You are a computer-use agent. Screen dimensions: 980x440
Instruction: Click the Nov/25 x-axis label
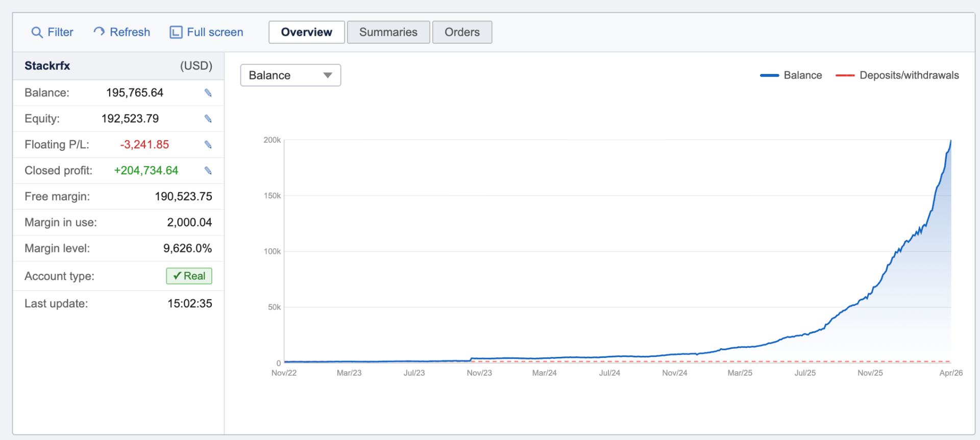click(870, 373)
